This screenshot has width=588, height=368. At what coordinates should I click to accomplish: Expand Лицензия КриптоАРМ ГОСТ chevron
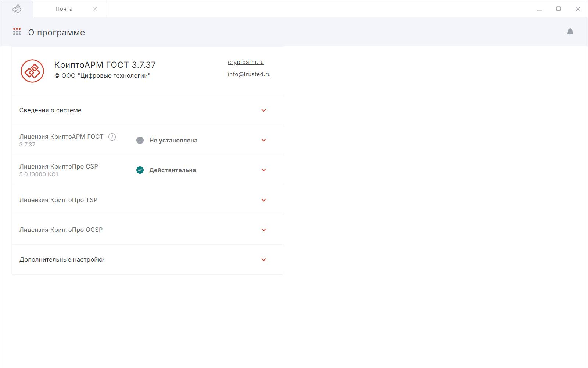pos(263,140)
